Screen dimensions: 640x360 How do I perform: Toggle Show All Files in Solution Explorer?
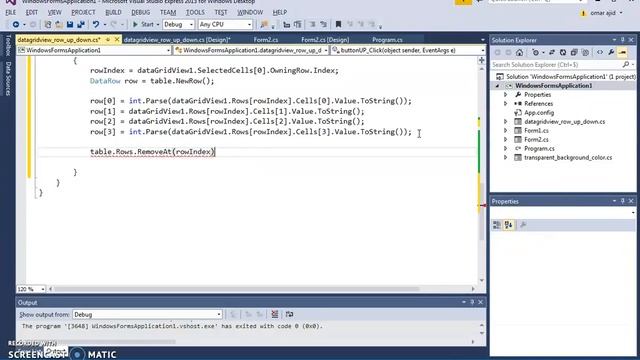pyautogui.click(x=585, y=53)
